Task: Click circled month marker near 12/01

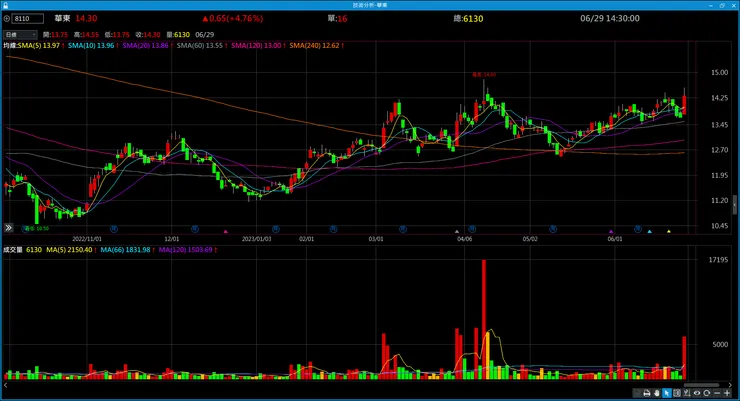Action: point(195,229)
